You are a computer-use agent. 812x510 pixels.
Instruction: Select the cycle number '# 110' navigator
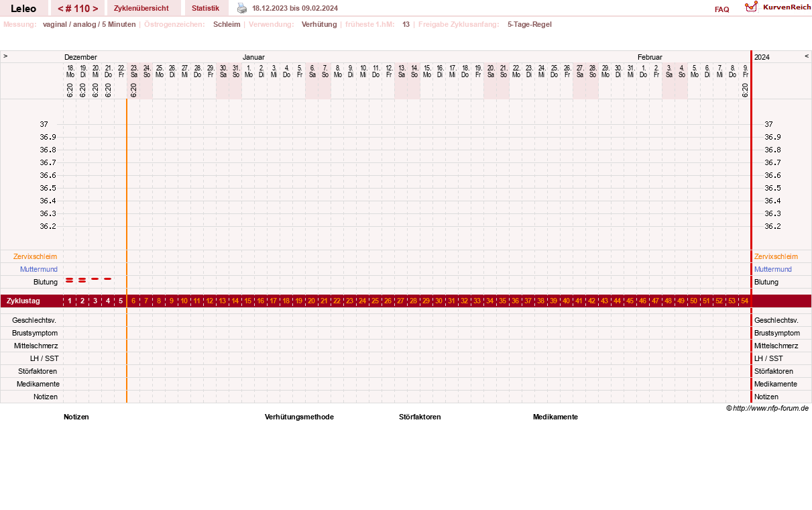click(78, 8)
